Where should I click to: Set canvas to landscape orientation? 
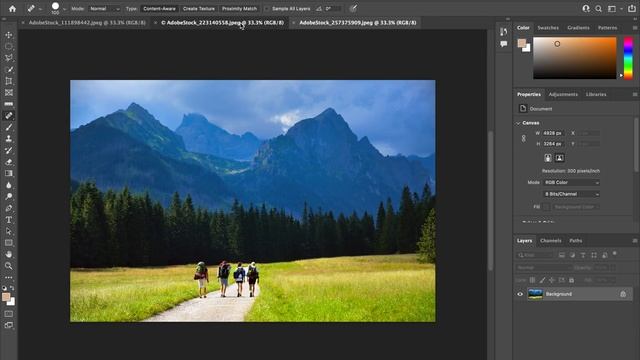(560, 158)
